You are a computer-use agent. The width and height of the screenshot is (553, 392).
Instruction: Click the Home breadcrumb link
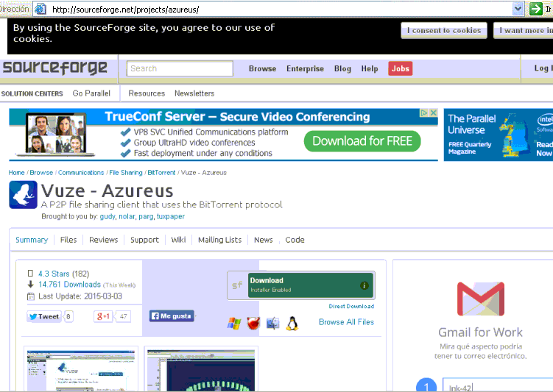[x=16, y=173]
